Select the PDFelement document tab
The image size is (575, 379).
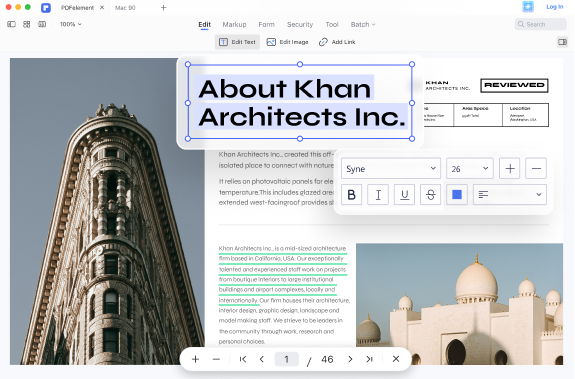tap(77, 8)
